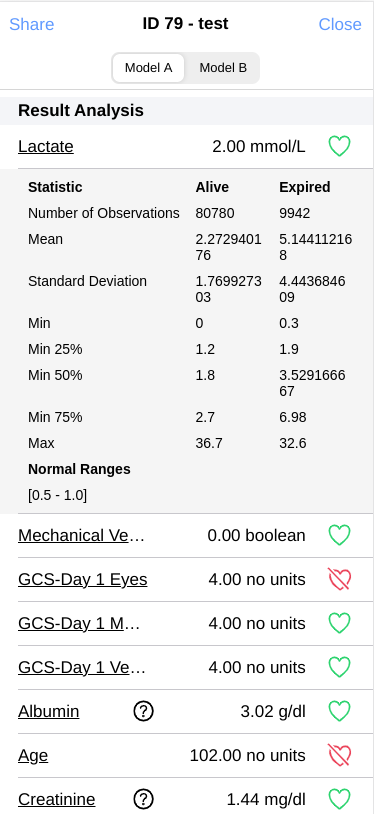
Task: Expand the GCS-Day 1 Eyes details
Action: (83, 579)
